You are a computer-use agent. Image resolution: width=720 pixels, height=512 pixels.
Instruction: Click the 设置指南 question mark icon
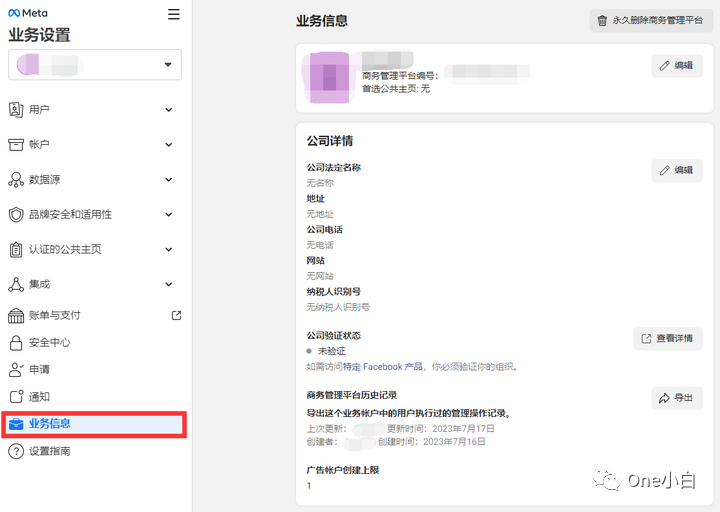point(16,451)
